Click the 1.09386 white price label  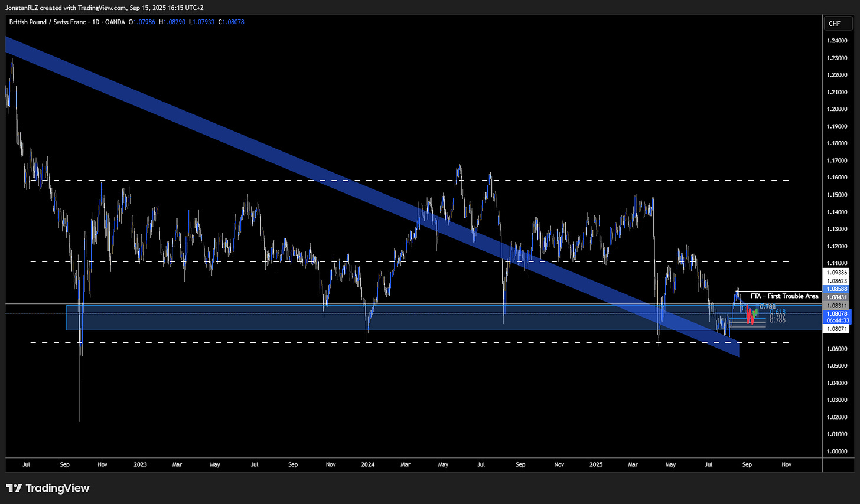[837, 273]
